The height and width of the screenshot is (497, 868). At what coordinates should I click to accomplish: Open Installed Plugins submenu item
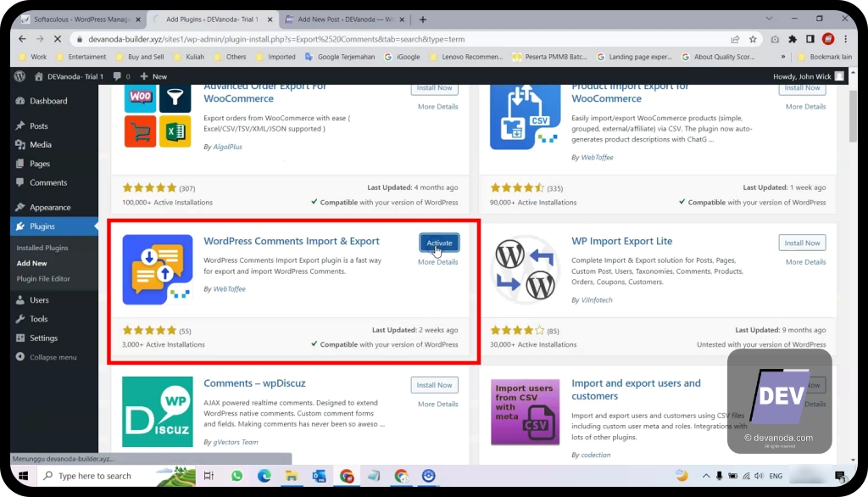pos(42,248)
